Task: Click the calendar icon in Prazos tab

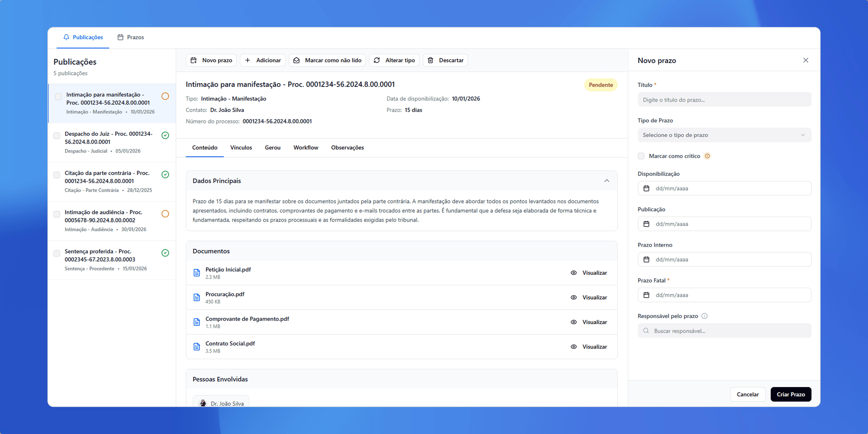Action: pyautogui.click(x=120, y=37)
